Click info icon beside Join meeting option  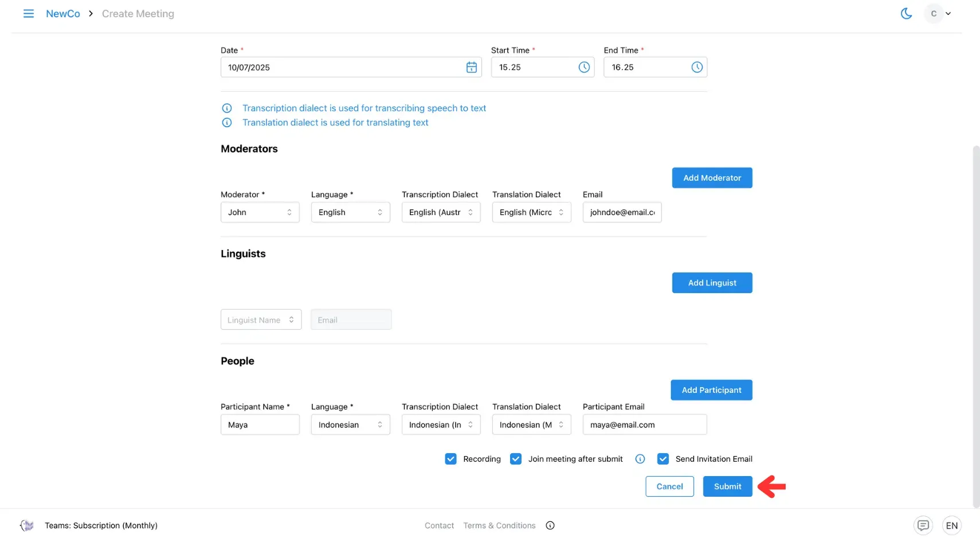tap(640, 459)
